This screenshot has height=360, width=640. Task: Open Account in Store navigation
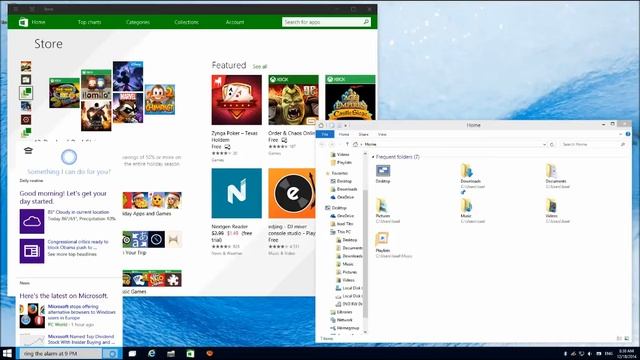tap(235, 22)
